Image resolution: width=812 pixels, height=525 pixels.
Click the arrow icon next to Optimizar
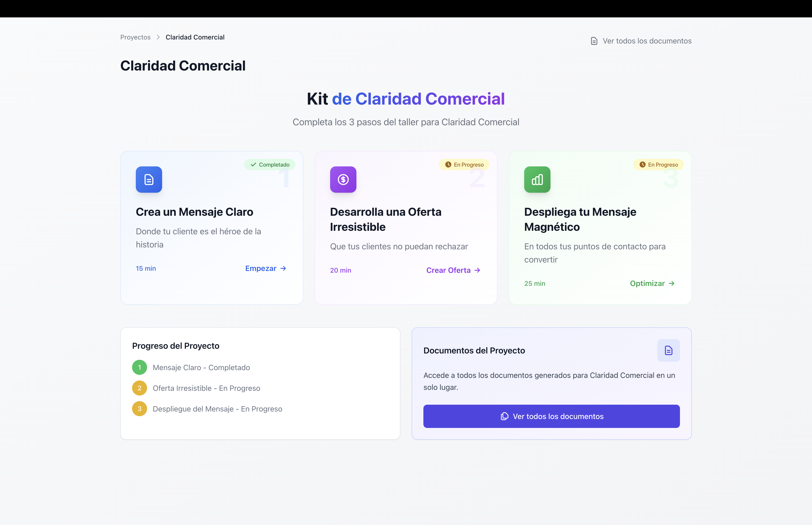point(671,283)
